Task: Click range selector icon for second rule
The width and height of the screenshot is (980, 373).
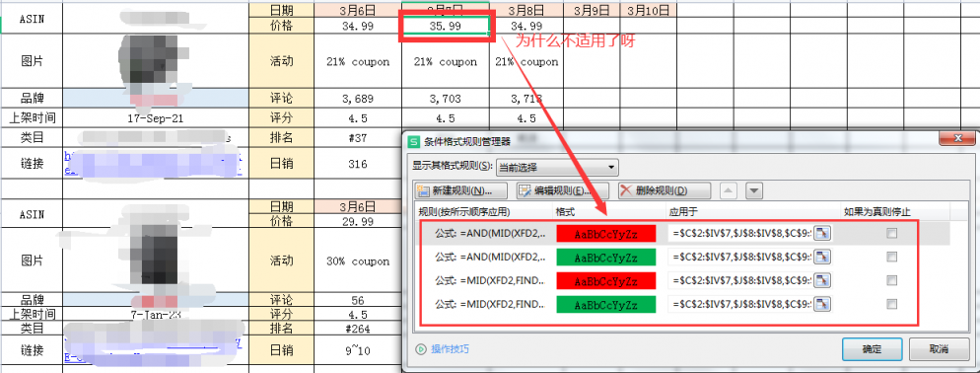Action: (x=823, y=258)
